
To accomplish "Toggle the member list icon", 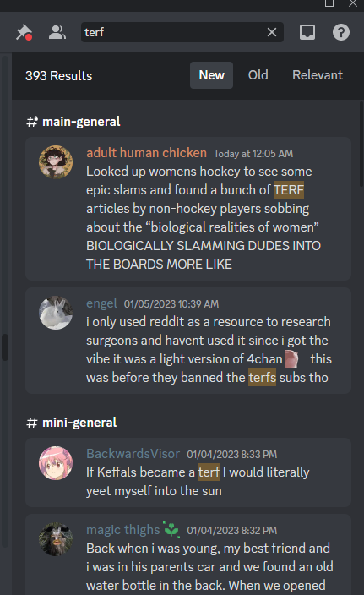I will point(57,32).
